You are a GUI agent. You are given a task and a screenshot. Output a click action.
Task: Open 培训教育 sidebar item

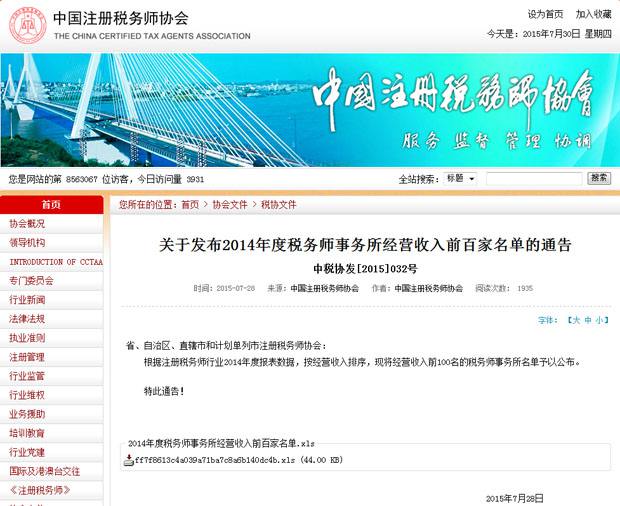[x=28, y=433]
